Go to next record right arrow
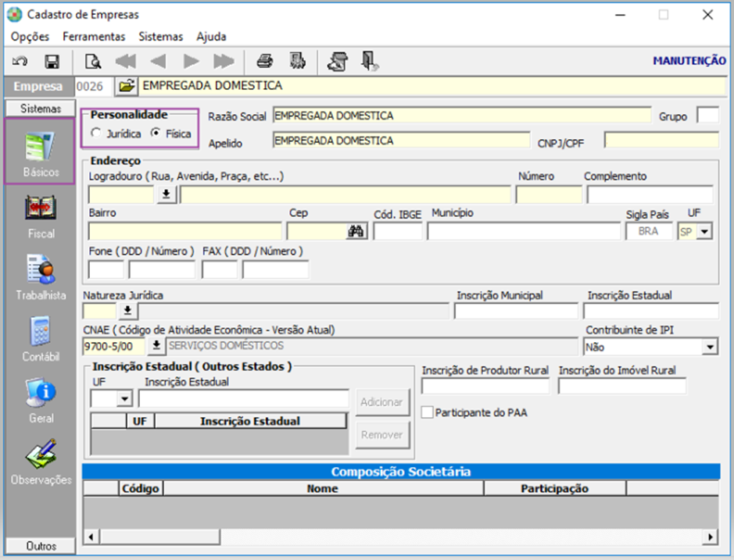 click(x=191, y=61)
